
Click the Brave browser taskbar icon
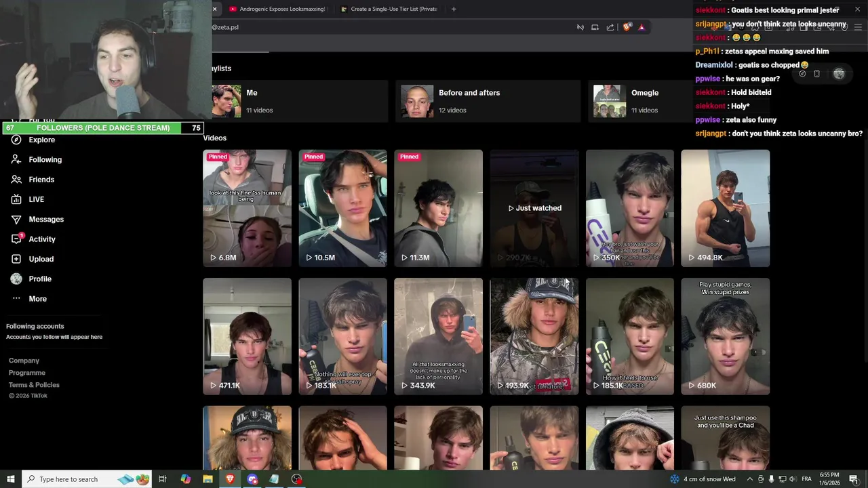pos(230,479)
